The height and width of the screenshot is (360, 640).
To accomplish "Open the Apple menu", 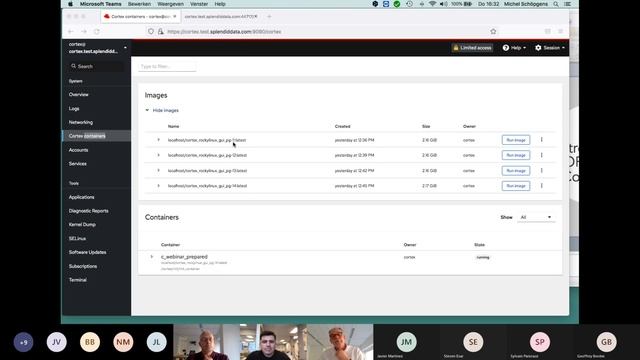I will (x=70, y=4).
